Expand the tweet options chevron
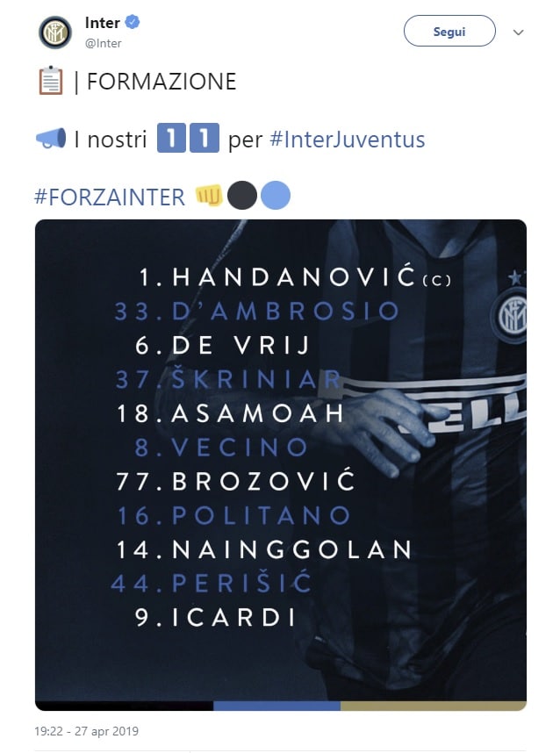Screen dimensions: 560x753 click(518, 32)
